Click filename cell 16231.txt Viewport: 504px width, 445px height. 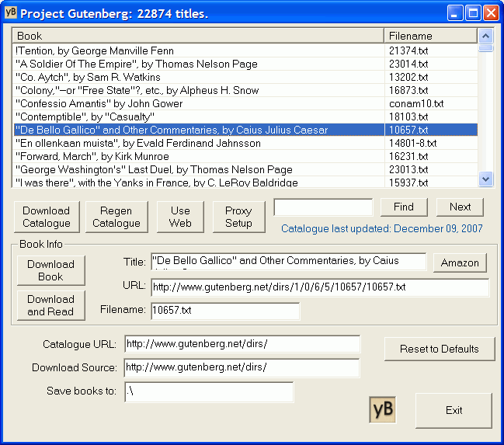pyautogui.click(x=431, y=156)
